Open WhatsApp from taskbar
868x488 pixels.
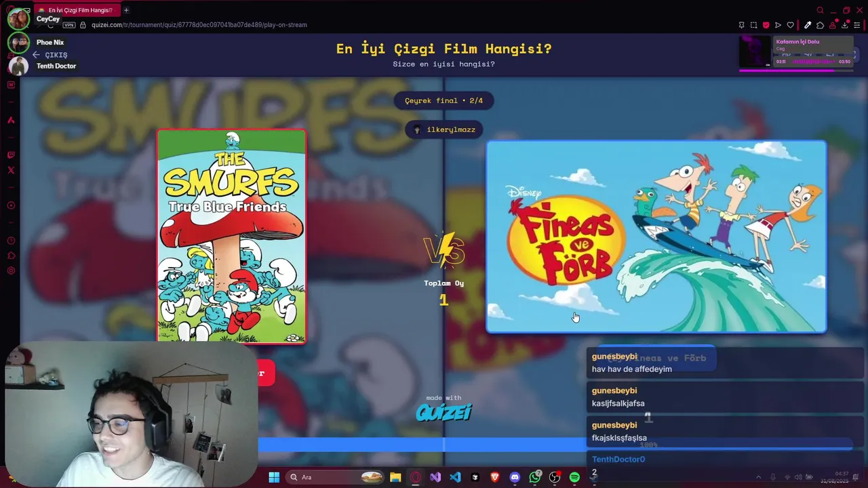(x=535, y=477)
